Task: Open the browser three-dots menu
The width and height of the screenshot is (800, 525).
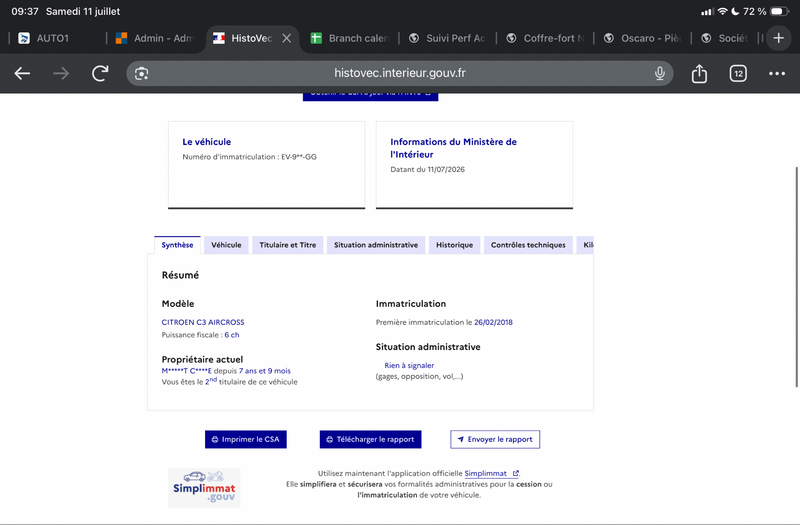Action: coord(777,73)
